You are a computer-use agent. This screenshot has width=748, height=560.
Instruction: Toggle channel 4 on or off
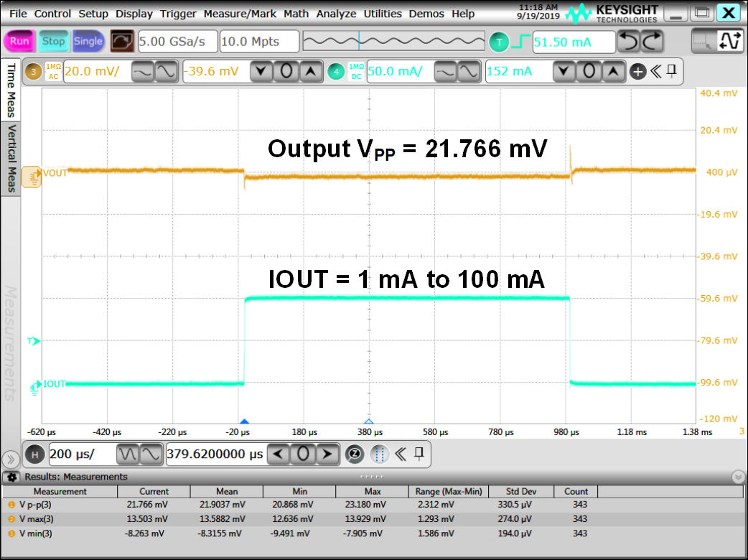tap(336, 71)
